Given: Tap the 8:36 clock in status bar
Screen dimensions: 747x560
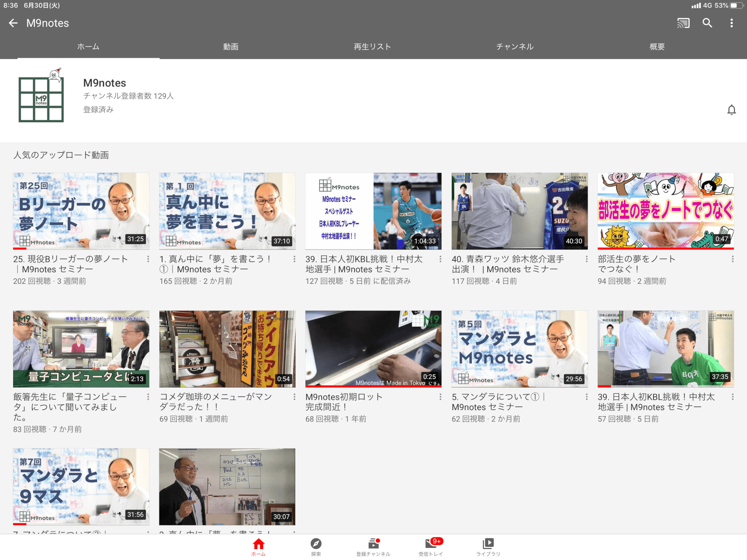Looking at the screenshot, I should point(11,5).
